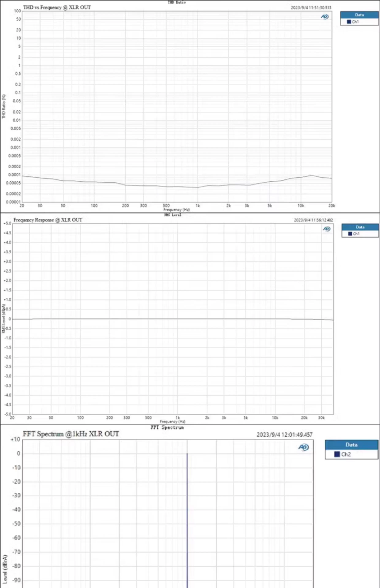Screen dimensions: 380x588
Task: Click the 'RMS Level' heading above the second graph
Action: [173, 215]
